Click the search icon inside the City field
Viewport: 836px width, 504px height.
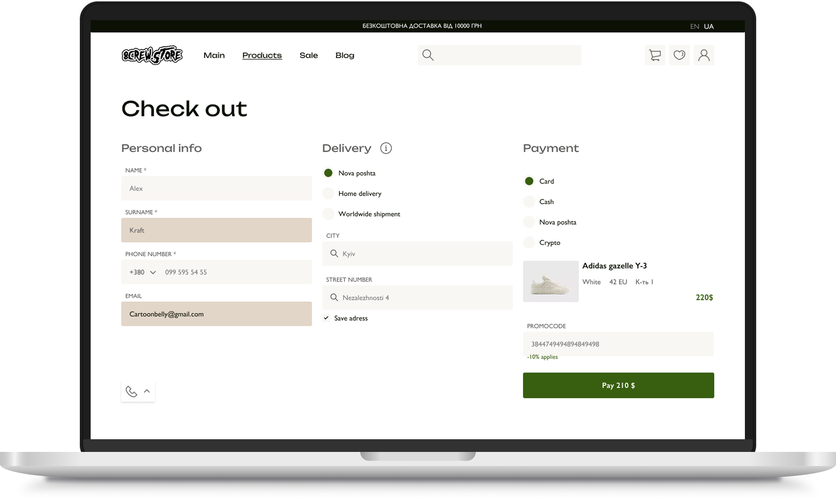(x=334, y=253)
